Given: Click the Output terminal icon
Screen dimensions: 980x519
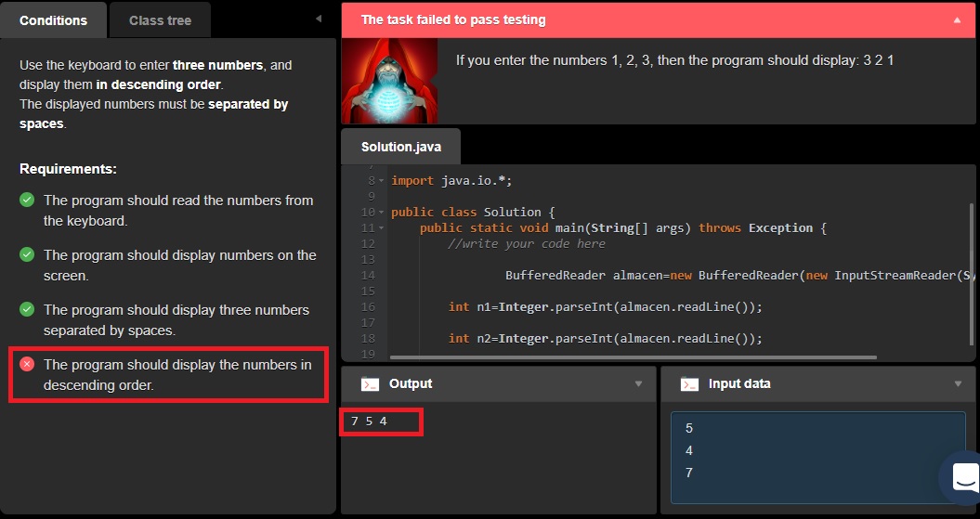Looking at the screenshot, I should (370, 383).
